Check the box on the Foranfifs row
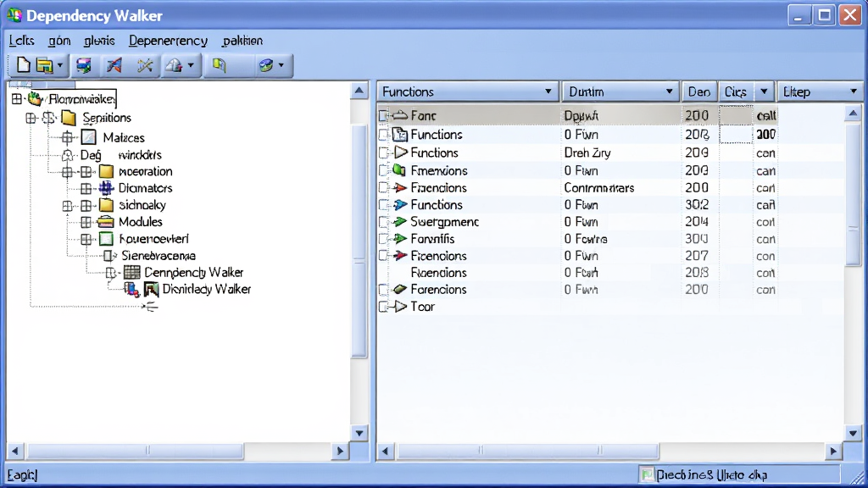The image size is (868, 488). click(383, 239)
